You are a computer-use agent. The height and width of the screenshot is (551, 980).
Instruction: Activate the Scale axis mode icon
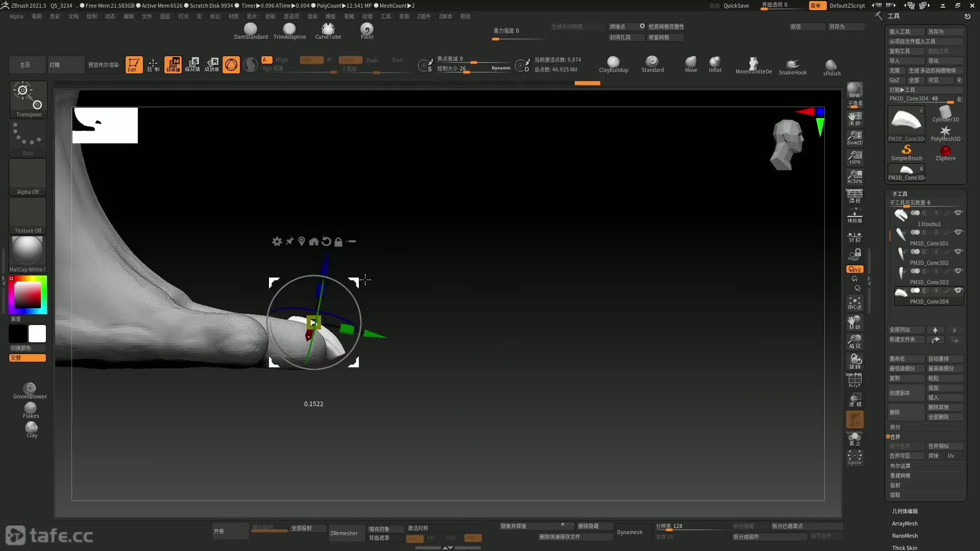(x=192, y=65)
